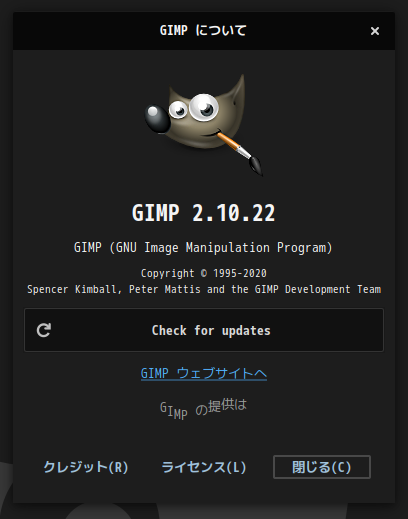Click the 閉じる(C) close button
The width and height of the screenshot is (408, 519).
click(322, 467)
